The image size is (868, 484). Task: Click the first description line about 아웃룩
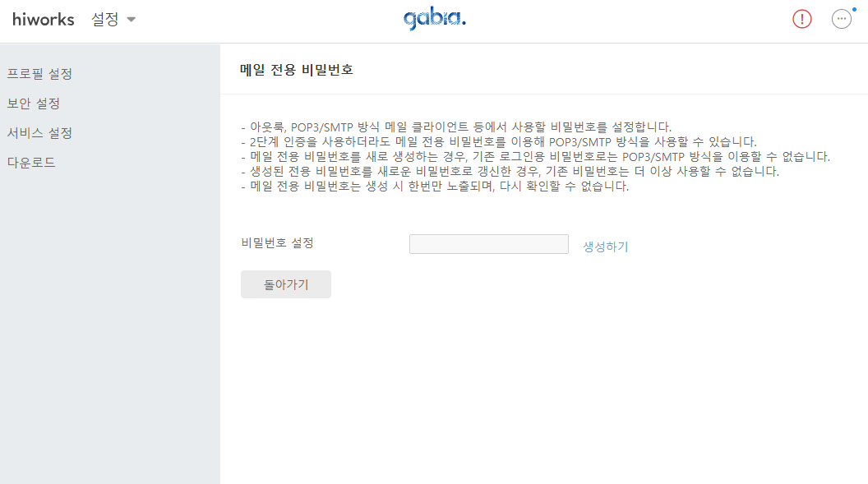pyautogui.click(x=456, y=127)
